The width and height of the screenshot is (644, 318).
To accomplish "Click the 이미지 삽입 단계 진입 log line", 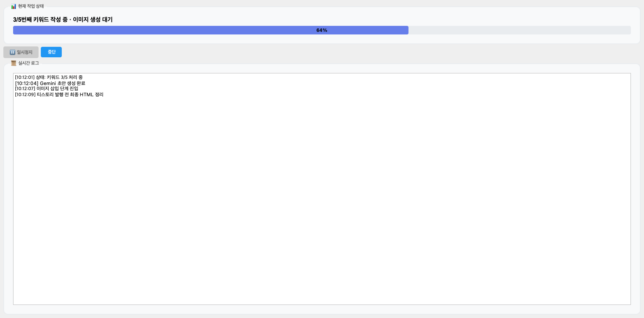I will point(57,89).
